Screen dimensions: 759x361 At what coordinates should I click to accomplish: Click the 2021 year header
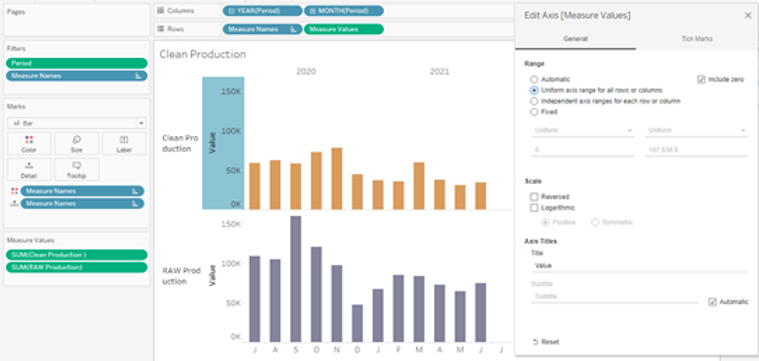(x=440, y=72)
